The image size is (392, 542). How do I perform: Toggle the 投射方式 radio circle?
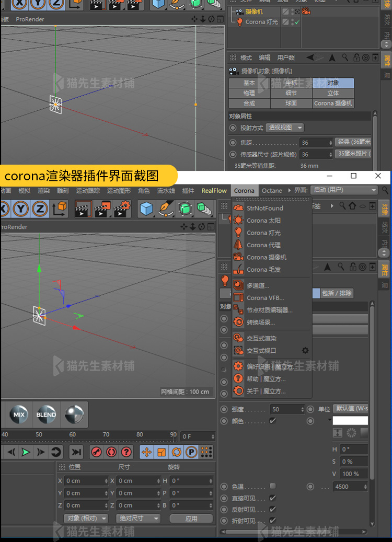tap(233, 128)
